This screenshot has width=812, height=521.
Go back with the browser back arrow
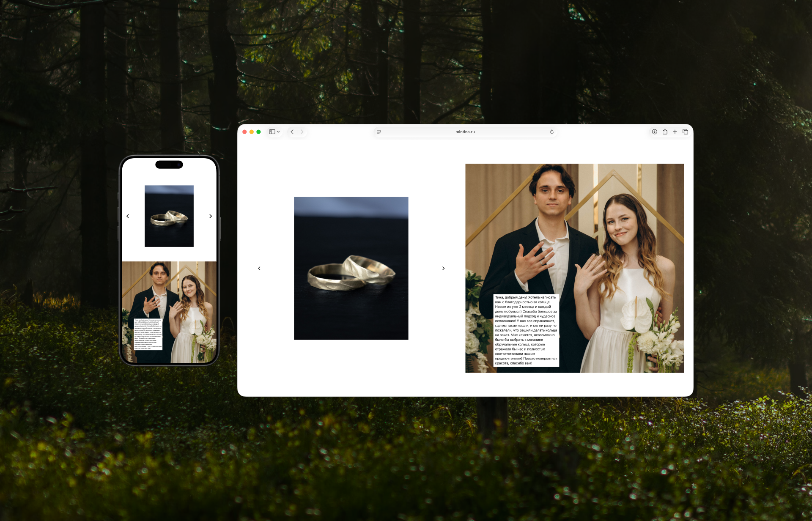coord(292,132)
